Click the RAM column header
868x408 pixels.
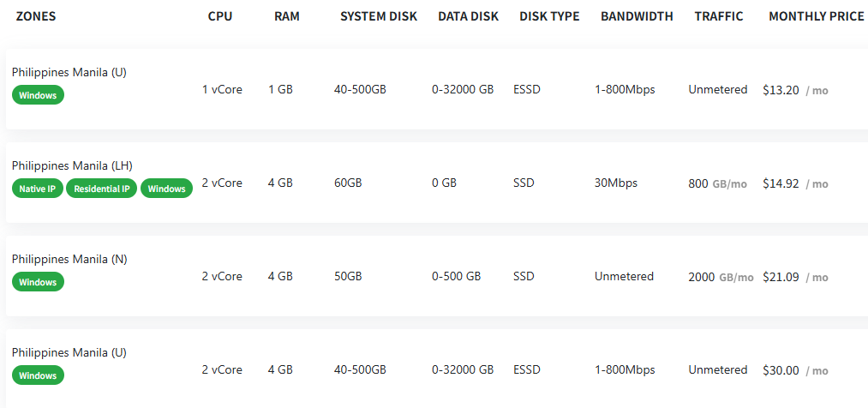pos(287,16)
